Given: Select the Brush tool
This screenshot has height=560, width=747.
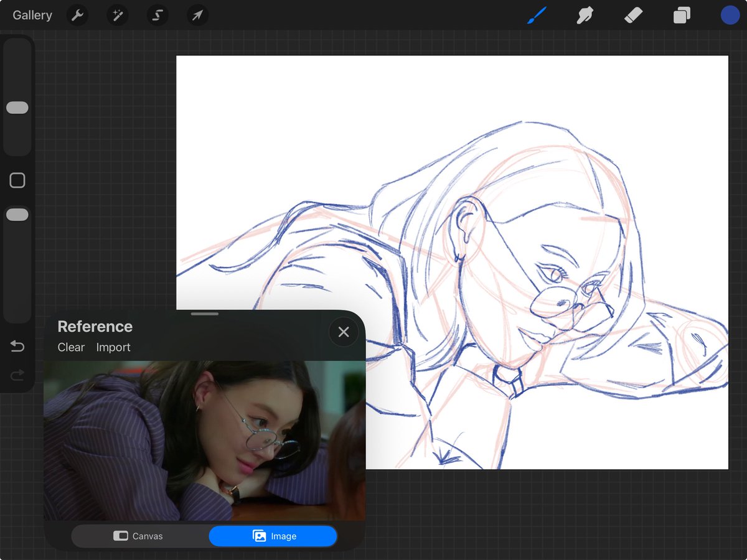Looking at the screenshot, I should tap(537, 16).
